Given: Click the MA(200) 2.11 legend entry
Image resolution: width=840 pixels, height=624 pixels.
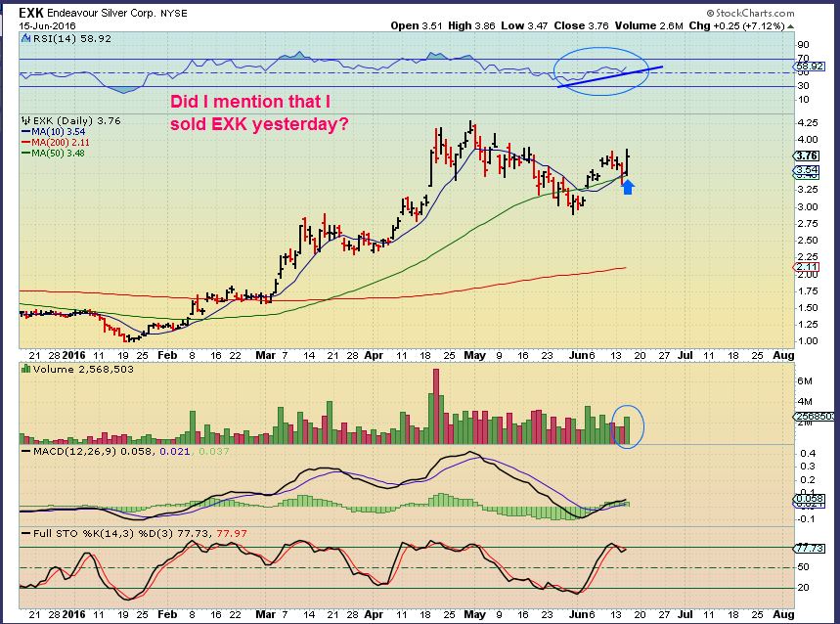Looking at the screenshot, I should tap(55, 143).
